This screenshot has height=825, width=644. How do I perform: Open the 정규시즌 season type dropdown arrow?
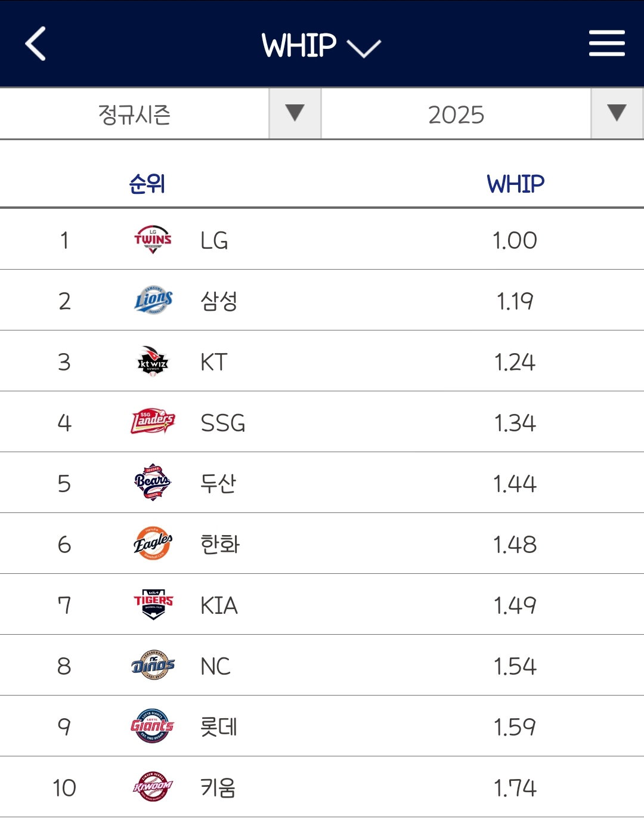(295, 113)
